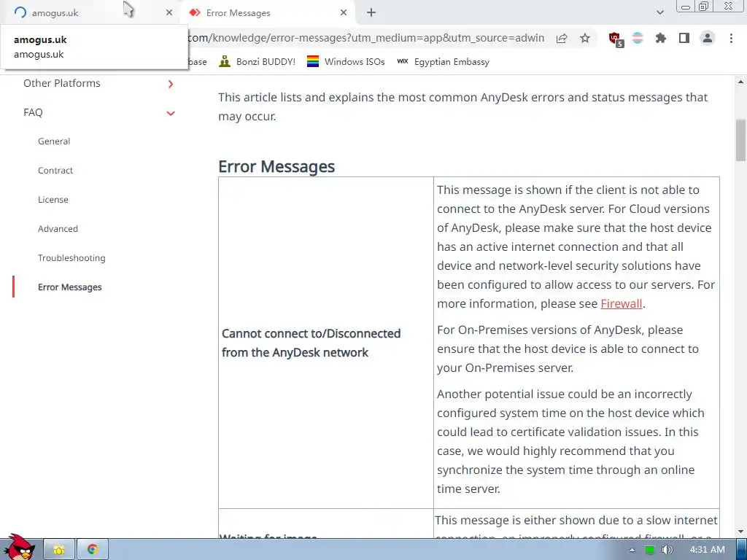Click the 4:31 AM taskbar clock
The width and height of the screenshot is (747, 560).
(707, 550)
